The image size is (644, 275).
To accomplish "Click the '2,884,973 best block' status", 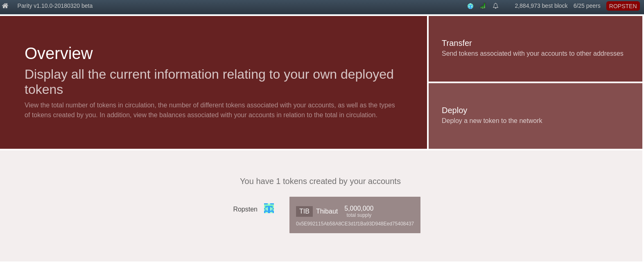I will tap(541, 6).
